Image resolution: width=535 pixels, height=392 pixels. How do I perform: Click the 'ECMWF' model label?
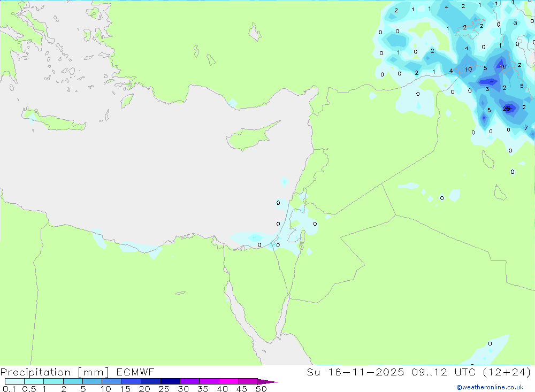[x=135, y=372]
